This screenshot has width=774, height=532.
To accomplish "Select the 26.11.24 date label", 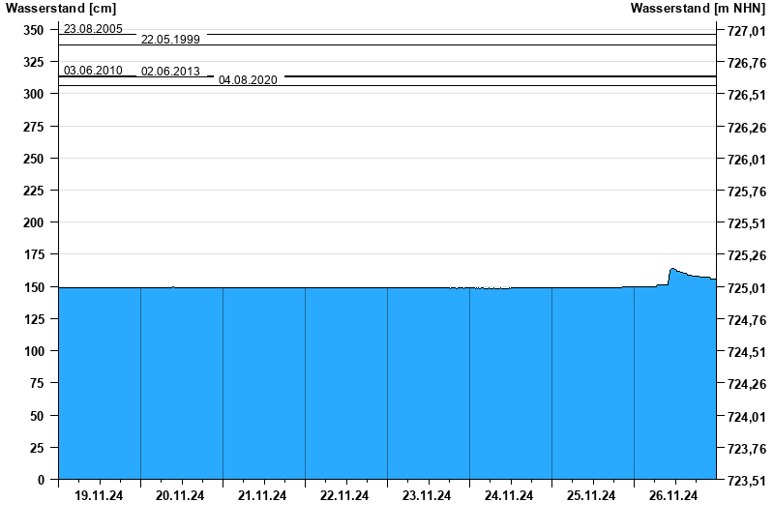I will coord(674,496).
